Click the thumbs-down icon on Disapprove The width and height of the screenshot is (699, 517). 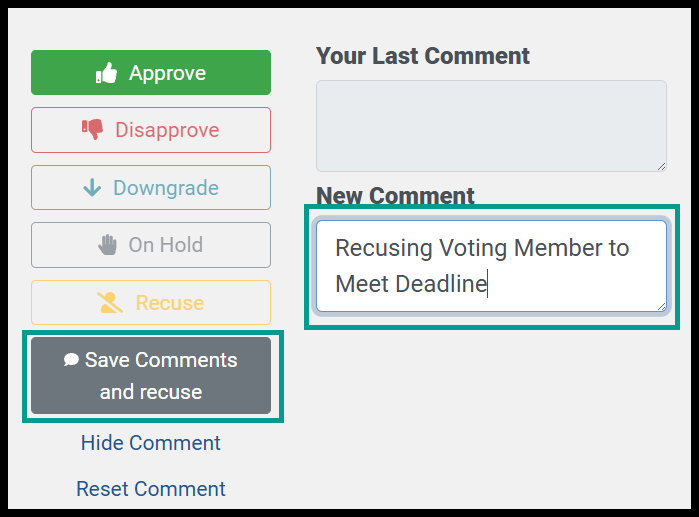tap(92, 130)
